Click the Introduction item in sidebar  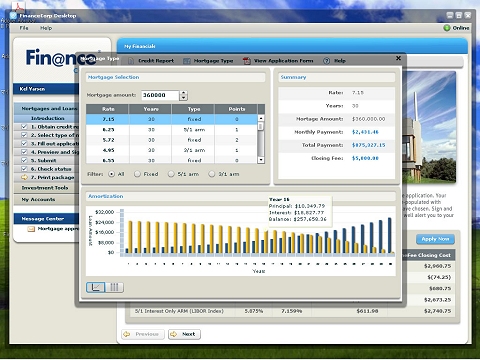click(48, 118)
